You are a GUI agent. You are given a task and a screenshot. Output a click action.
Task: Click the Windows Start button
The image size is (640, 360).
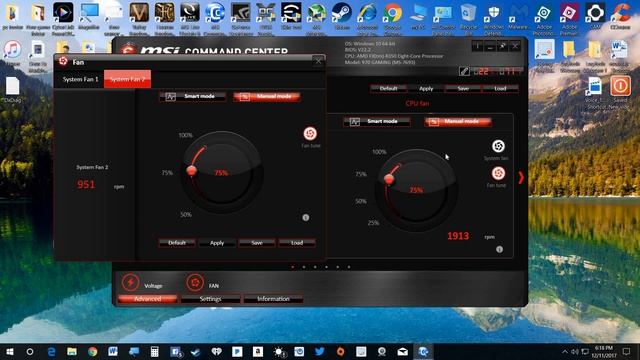pyautogui.click(x=10, y=351)
